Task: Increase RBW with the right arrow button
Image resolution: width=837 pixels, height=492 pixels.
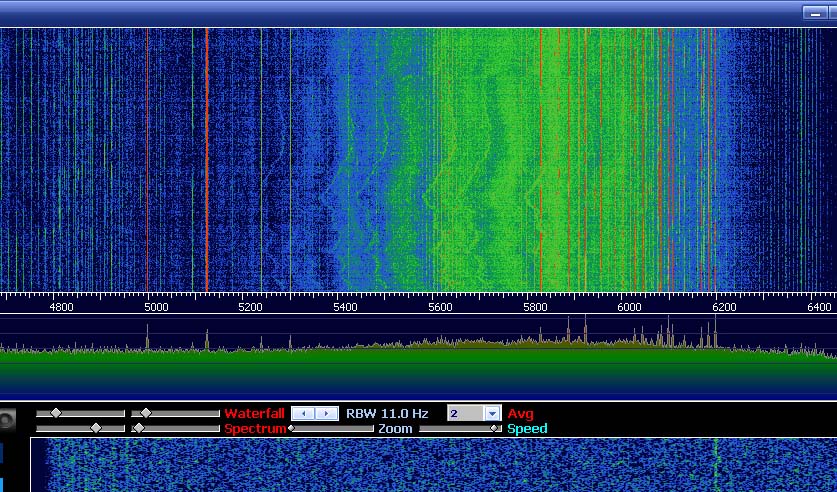Action: coord(326,414)
